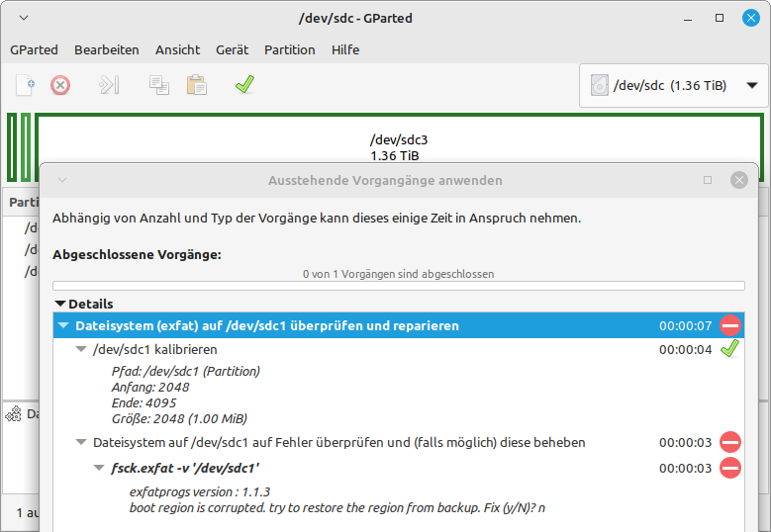771x532 pixels.
Task: Click the Paste partition clipboard icon
Action: (x=196, y=85)
